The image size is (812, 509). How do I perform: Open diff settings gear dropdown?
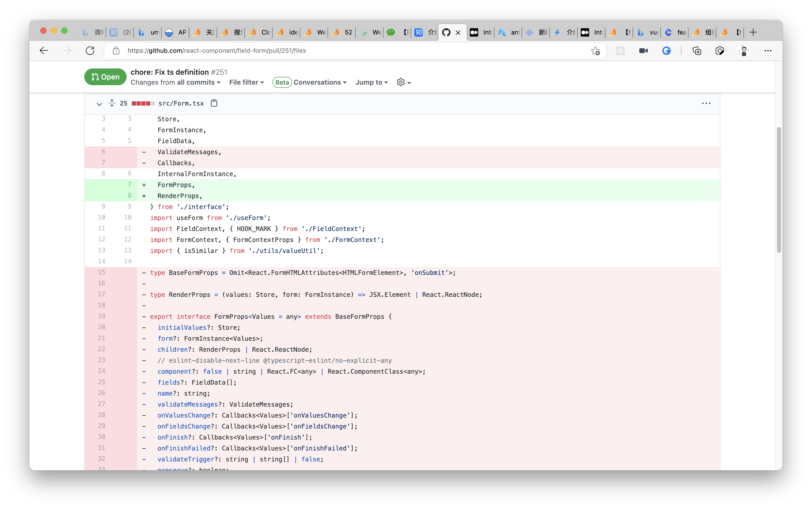coord(404,83)
